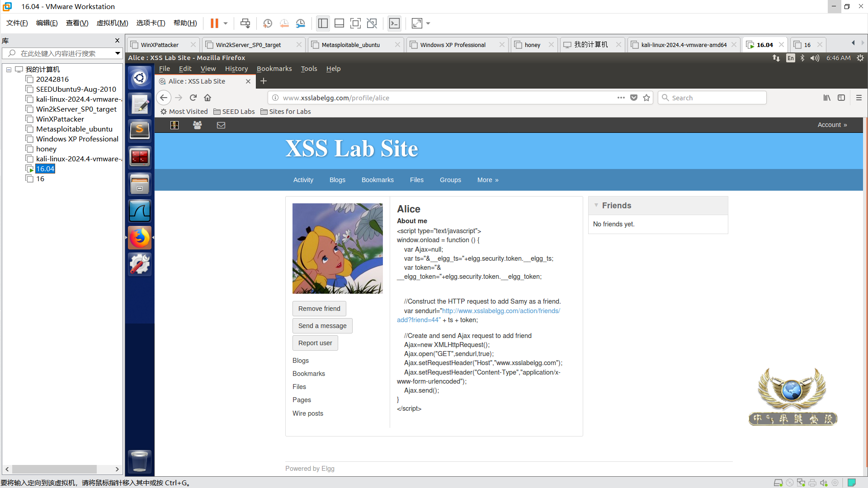Toggle Firefox sidebar panel icon
The width and height of the screenshot is (868, 488).
pyautogui.click(x=841, y=98)
